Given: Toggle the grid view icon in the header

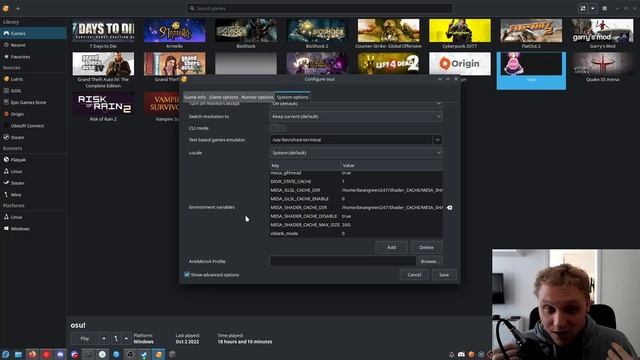Looking at the screenshot, I should pyautogui.click(x=583, y=8).
